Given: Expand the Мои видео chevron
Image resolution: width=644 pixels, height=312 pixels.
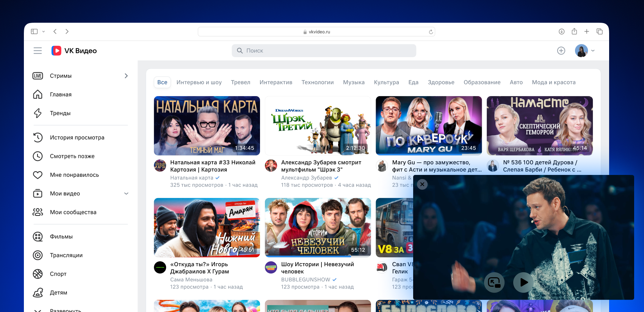Looking at the screenshot, I should (x=126, y=193).
